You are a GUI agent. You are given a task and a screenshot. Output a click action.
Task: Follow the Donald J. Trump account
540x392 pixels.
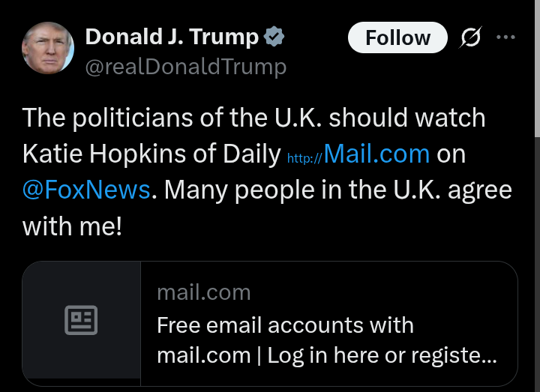397,37
